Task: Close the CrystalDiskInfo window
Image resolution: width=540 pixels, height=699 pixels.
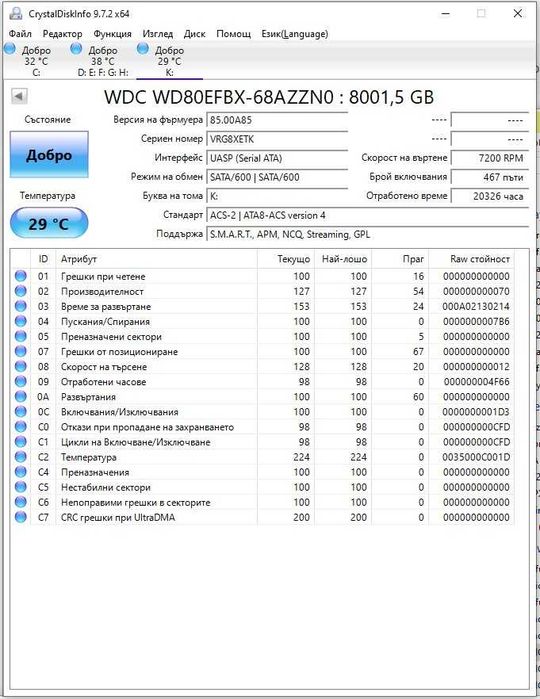Action: click(517, 14)
